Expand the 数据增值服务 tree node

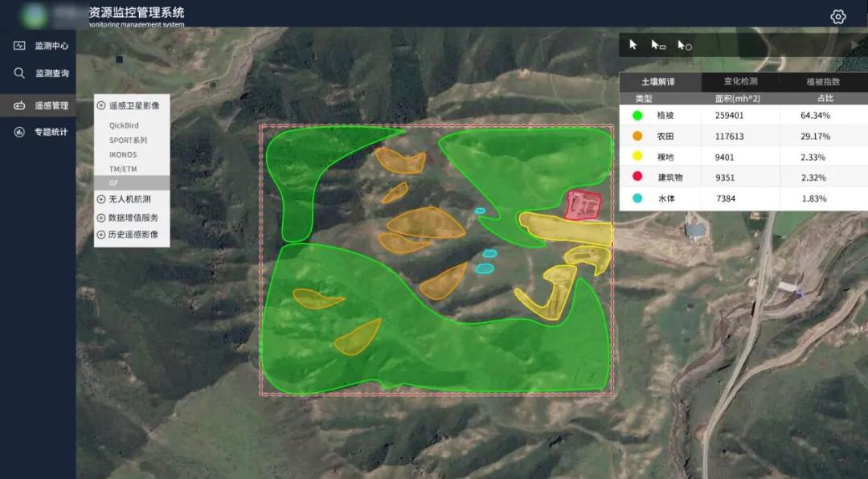(x=101, y=218)
